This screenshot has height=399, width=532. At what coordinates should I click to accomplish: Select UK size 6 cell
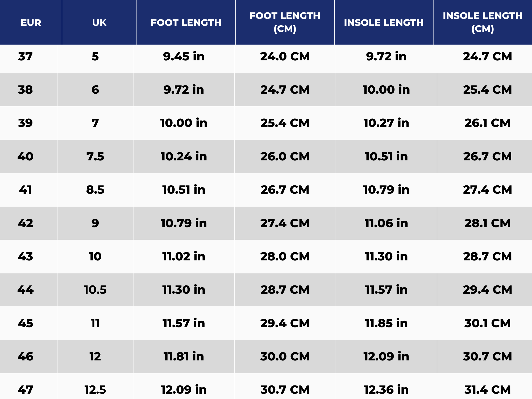point(95,90)
